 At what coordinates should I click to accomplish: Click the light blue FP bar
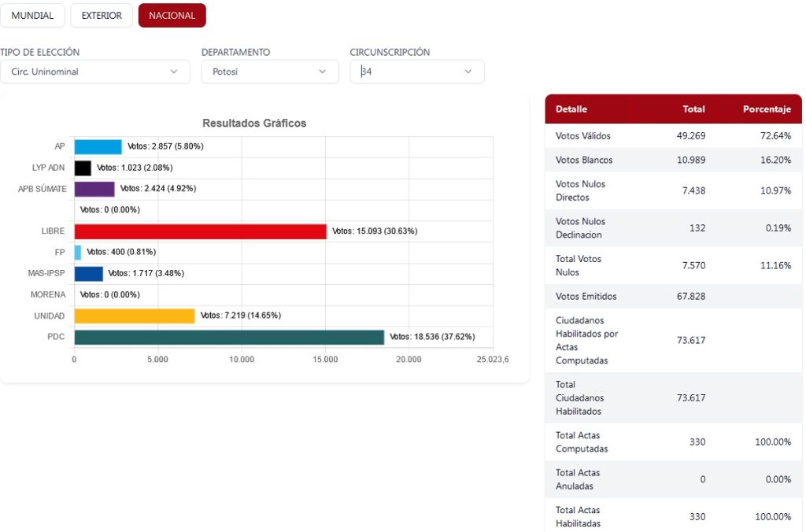tap(78, 253)
